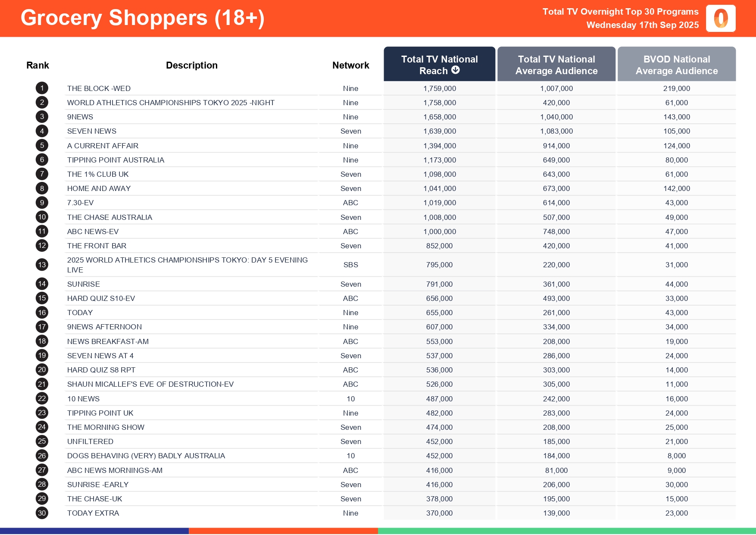Select the HOME AND AWAY program title
The width and height of the screenshot is (756, 535).
point(99,188)
